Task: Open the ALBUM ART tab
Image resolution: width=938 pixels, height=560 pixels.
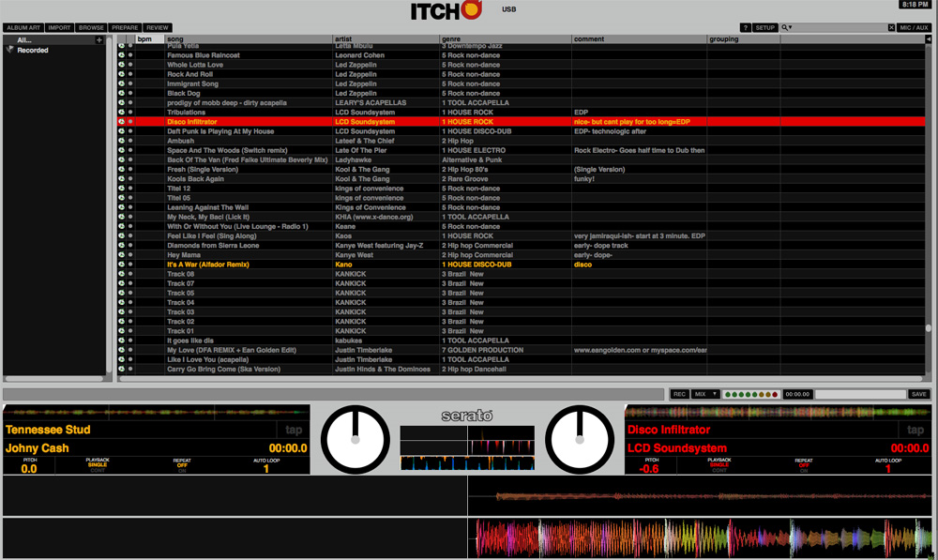Action: click(23, 27)
